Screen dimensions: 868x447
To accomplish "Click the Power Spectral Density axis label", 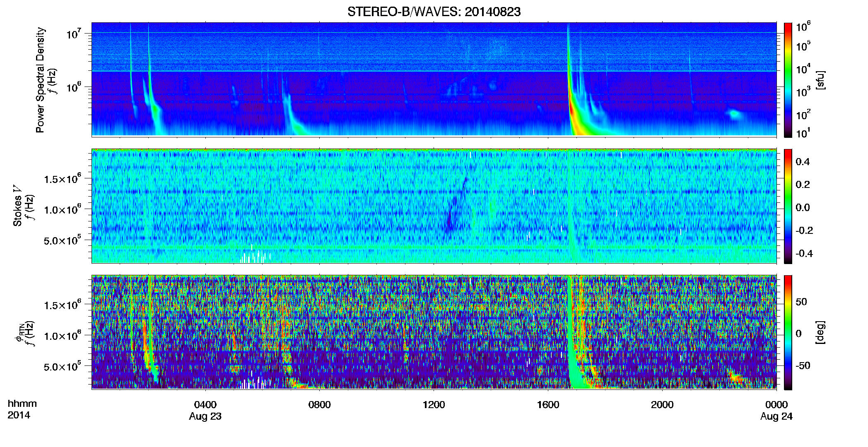I will 40,80.
